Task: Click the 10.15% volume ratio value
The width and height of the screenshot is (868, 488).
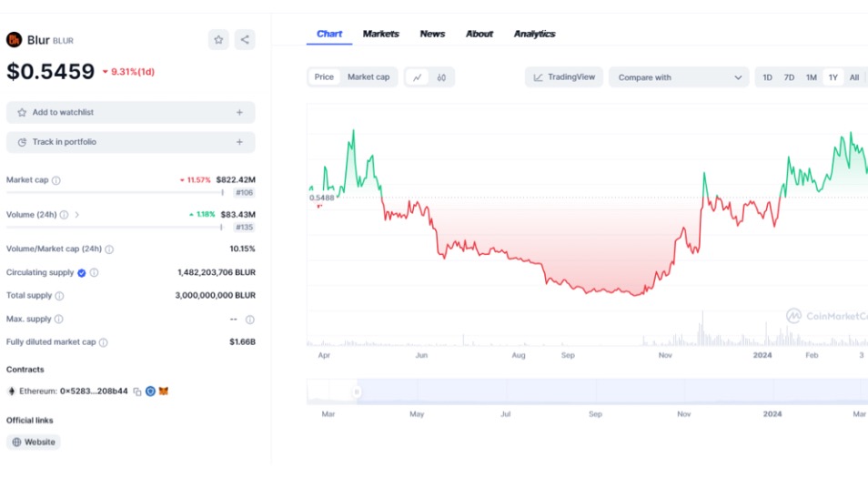Action: pos(242,249)
